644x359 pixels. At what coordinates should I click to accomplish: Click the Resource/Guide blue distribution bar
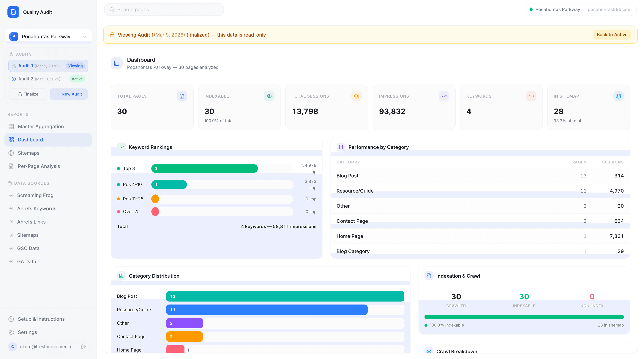(267, 310)
